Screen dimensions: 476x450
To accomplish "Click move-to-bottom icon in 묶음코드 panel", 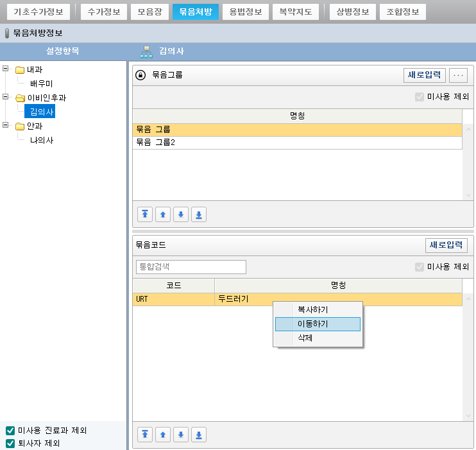I will (200, 435).
